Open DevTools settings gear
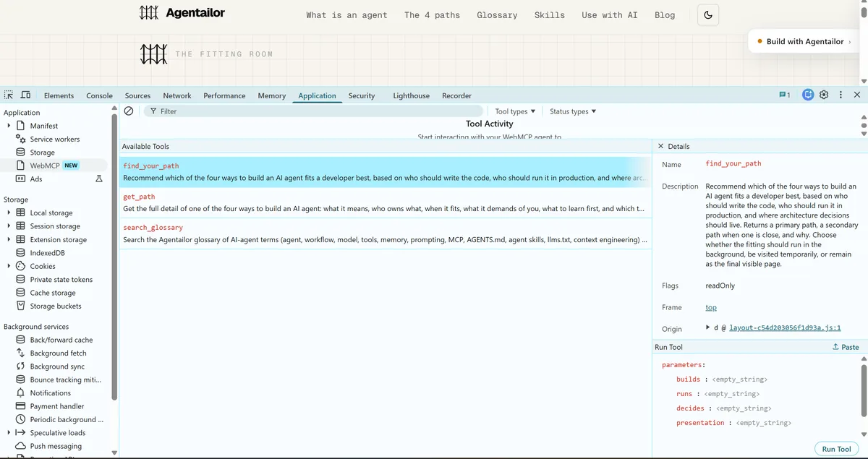The image size is (868, 459). pos(824,95)
